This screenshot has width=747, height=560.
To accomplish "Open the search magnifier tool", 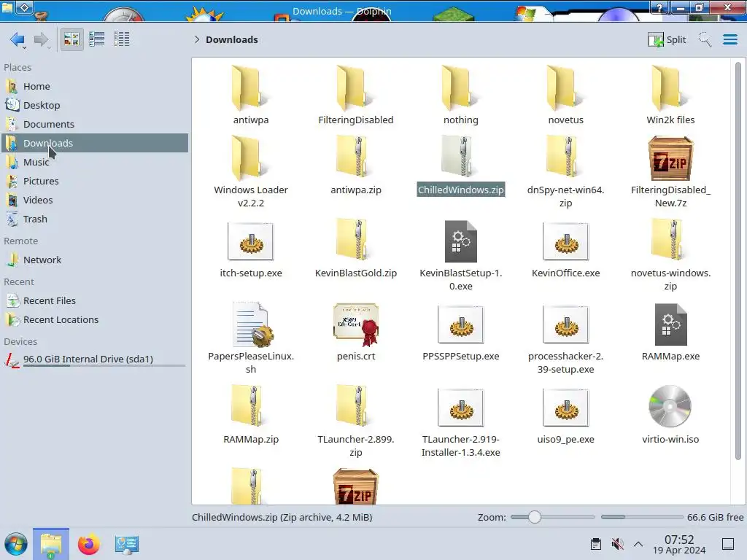I will point(705,39).
